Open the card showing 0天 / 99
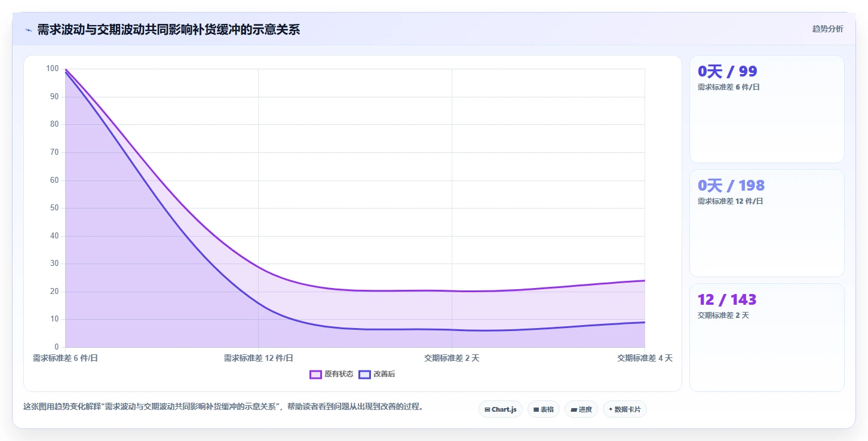 767,109
